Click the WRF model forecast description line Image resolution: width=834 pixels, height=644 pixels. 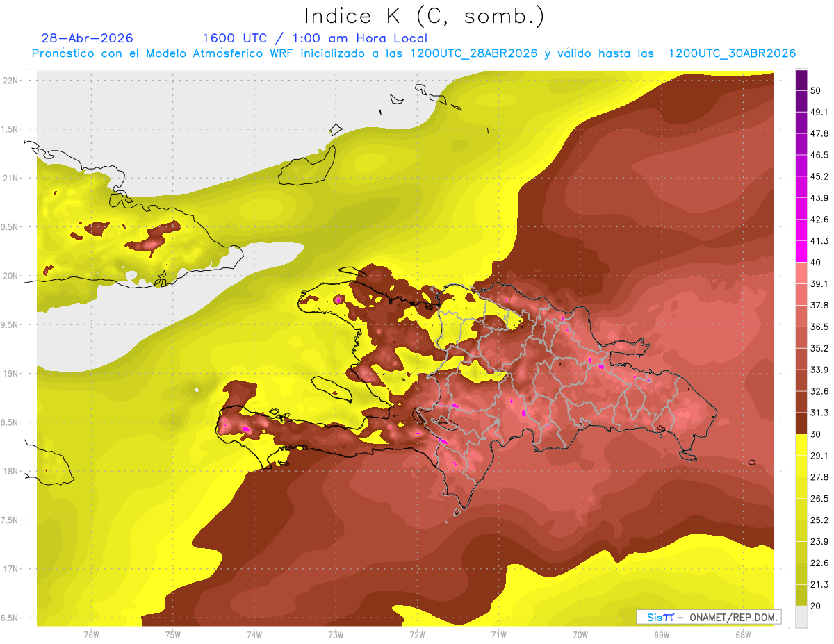(x=414, y=53)
